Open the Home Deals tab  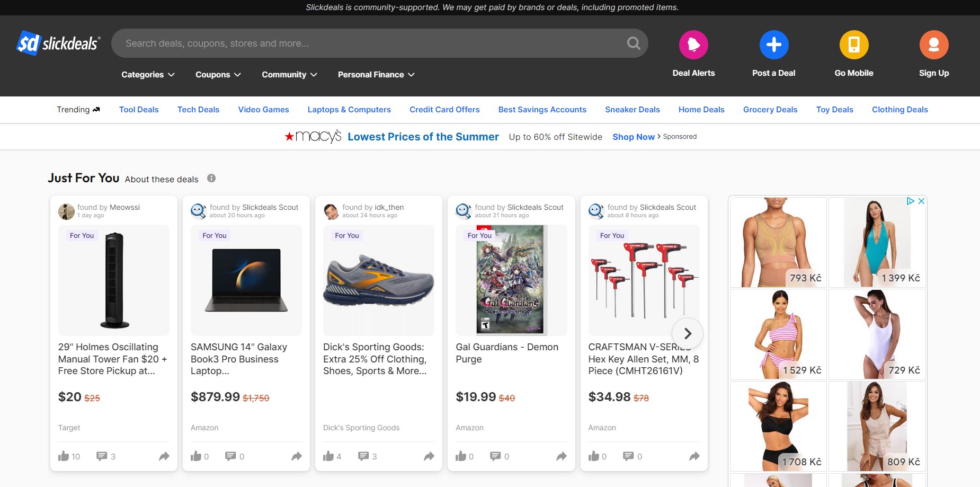701,110
